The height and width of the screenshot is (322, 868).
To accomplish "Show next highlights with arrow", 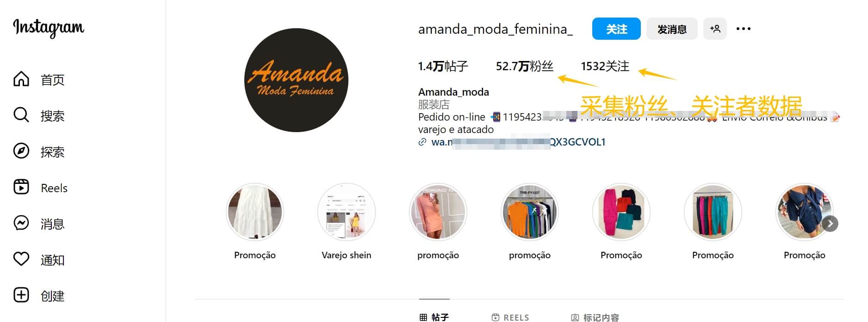I will [831, 224].
